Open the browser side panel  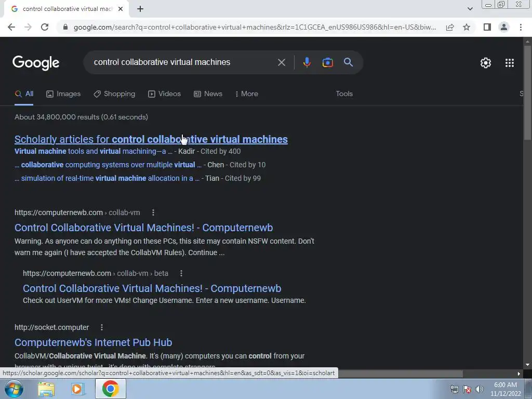click(x=487, y=27)
